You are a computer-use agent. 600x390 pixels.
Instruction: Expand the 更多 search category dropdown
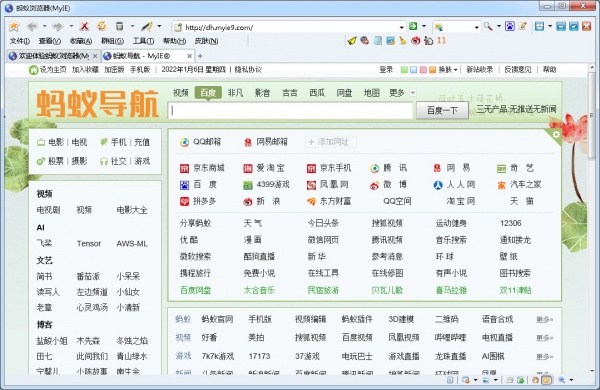pos(413,93)
